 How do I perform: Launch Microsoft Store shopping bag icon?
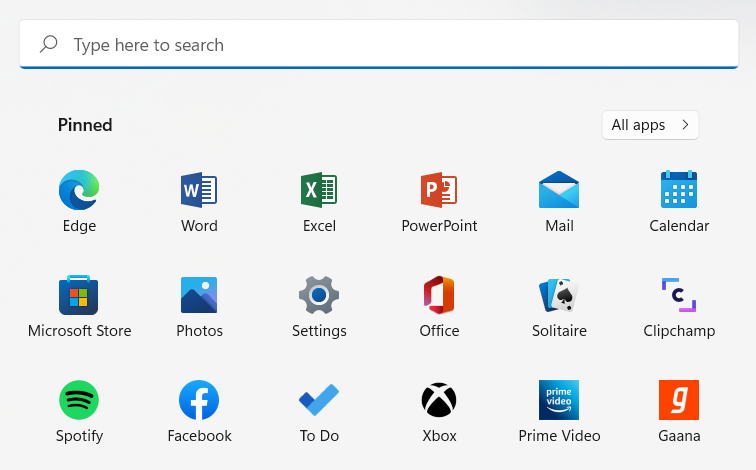pos(79,295)
